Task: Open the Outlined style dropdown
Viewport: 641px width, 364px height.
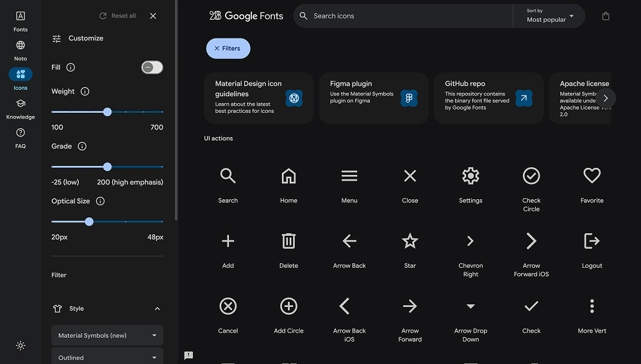Action: (x=107, y=356)
